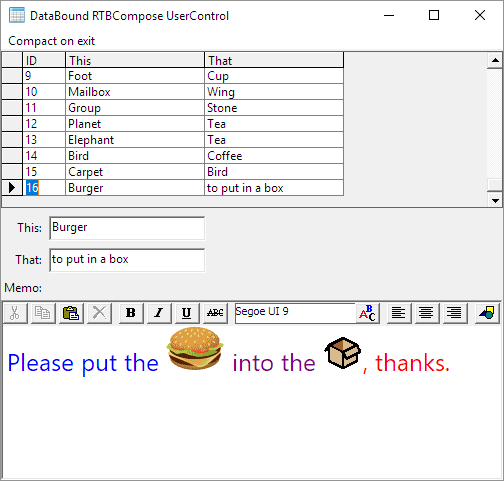Click the This: text field
This screenshot has height=481, width=504.
tap(127, 228)
